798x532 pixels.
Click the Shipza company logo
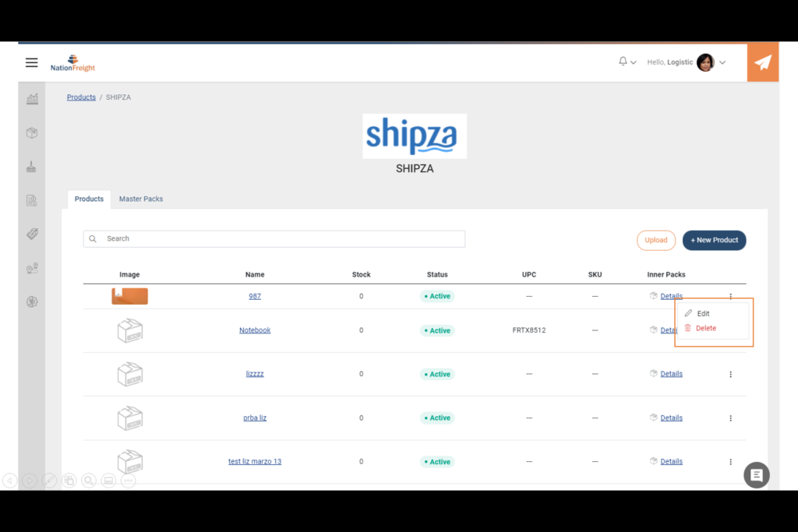[415, 136]
